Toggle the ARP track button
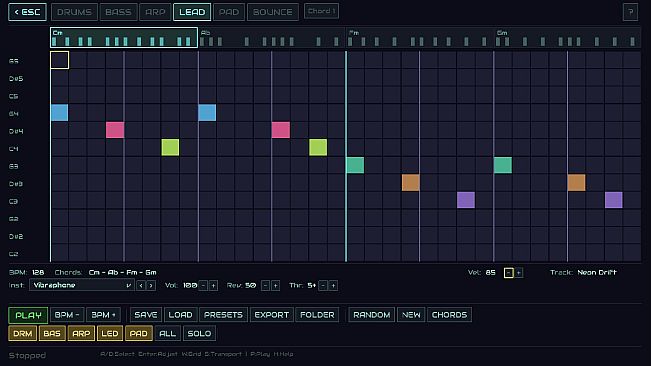This screenshot has width=651, height=366. click(81, 333)
